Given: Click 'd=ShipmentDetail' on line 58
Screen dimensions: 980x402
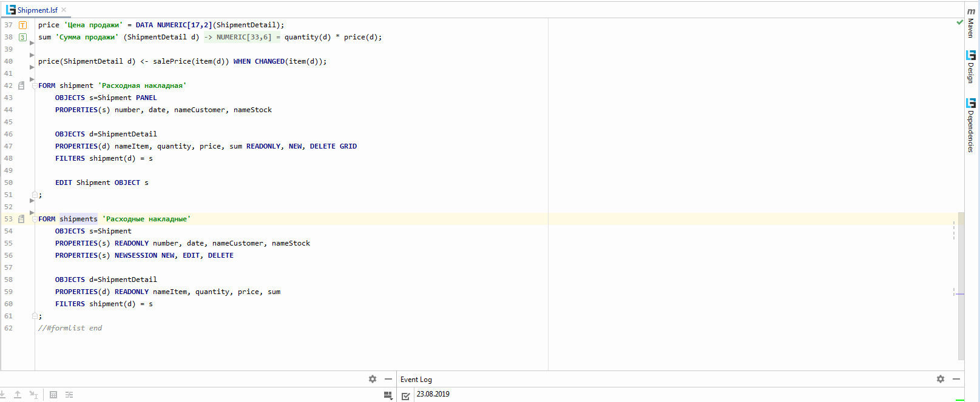Looking at the screenshot, I should point(123,280).
